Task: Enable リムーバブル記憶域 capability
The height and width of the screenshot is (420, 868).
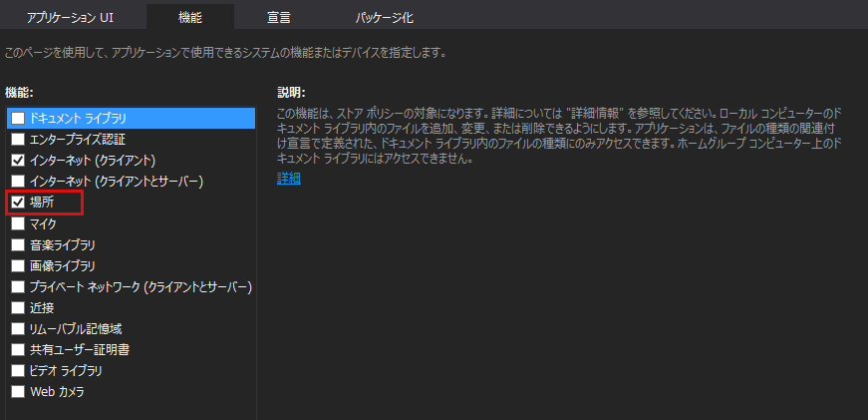Action: click(18, 329)
